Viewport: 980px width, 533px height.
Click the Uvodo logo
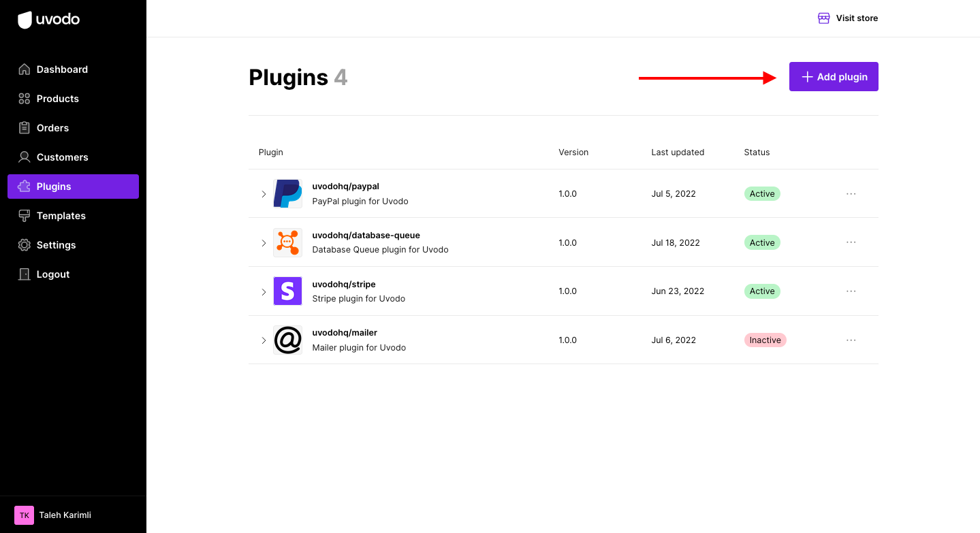[x=48, y=20]
